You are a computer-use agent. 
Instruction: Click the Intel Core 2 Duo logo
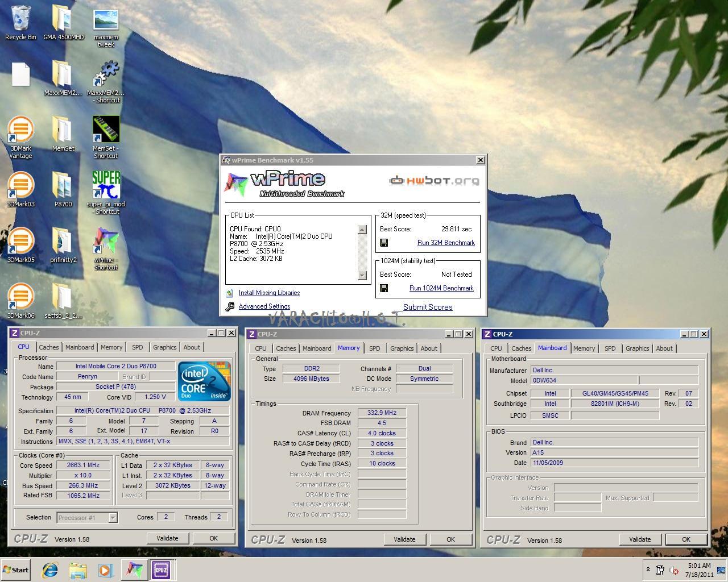[204, 381]
